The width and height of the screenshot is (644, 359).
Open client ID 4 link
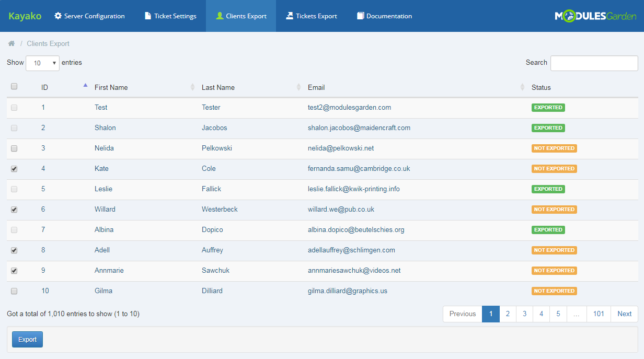[x=43, y=169]
